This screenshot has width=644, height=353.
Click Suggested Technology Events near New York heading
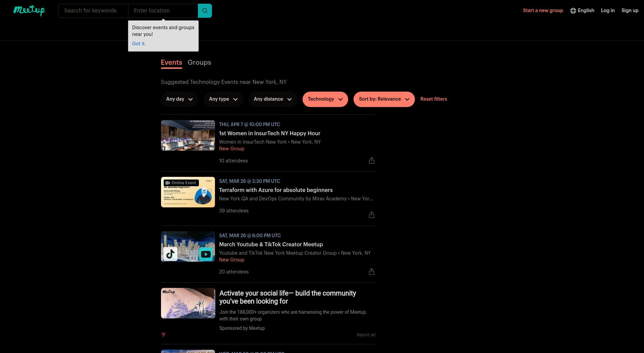[x=224, y=82]
